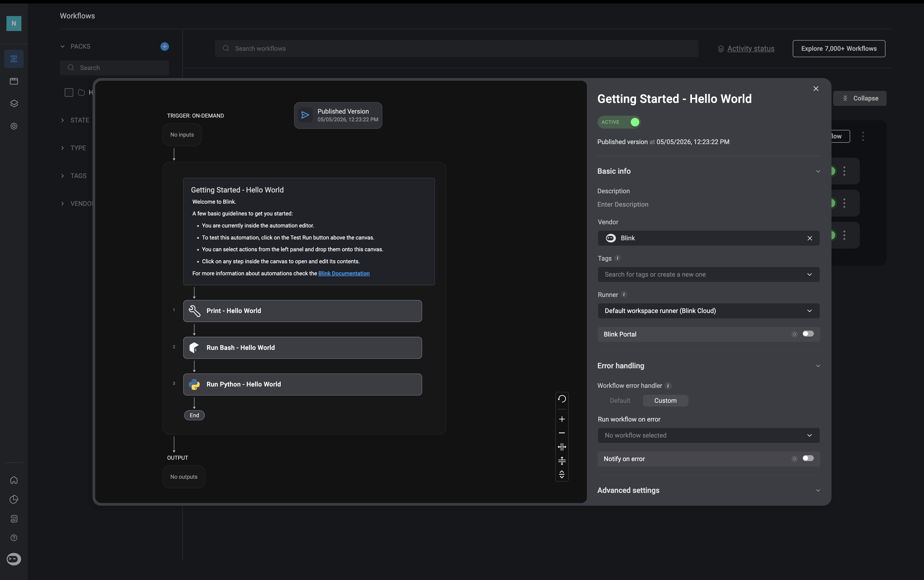
Task: Add a new pack with plus icon
Action: point(165,47)
